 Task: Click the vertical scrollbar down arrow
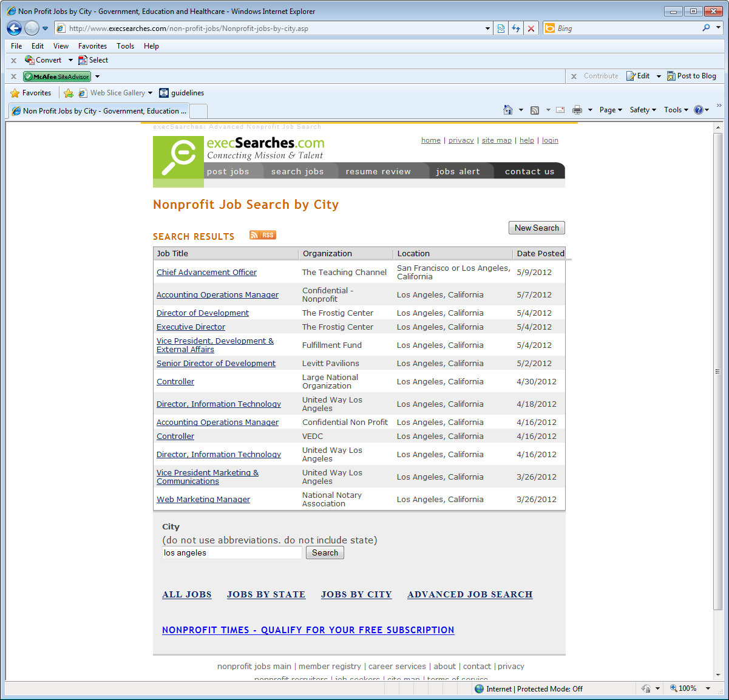point(718,674)
